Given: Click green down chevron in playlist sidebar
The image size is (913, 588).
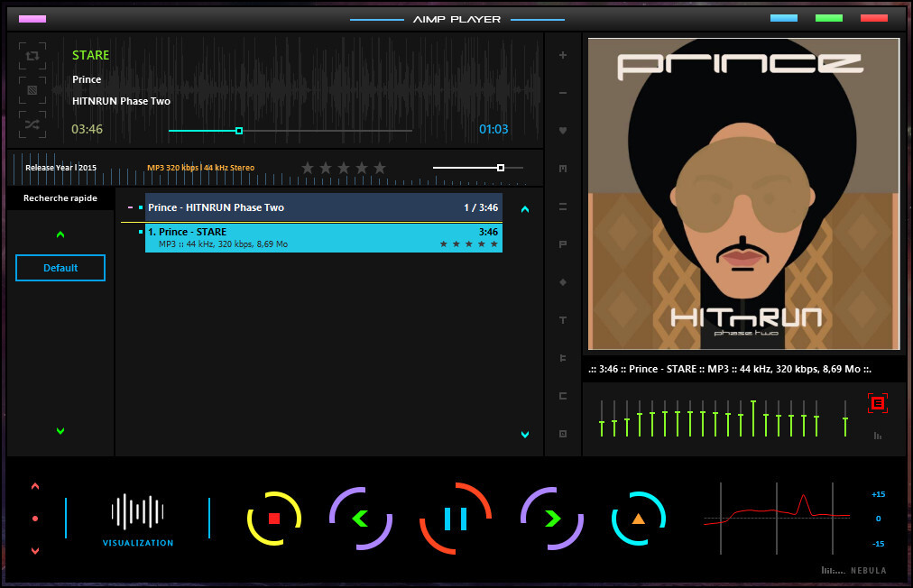Looking at the screenshot, I should pyautogui.click(x=60, y=431).
